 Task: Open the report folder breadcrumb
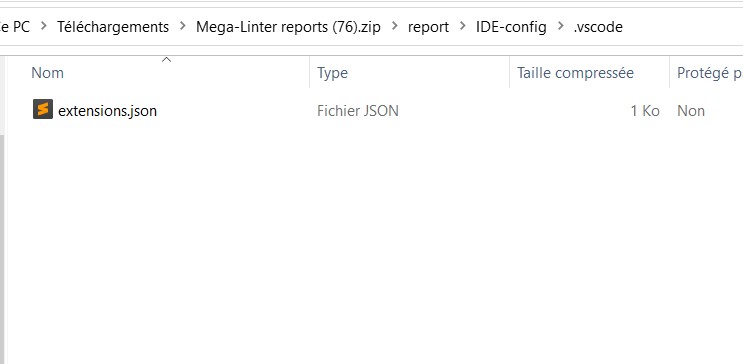click(x=428, y=27)
